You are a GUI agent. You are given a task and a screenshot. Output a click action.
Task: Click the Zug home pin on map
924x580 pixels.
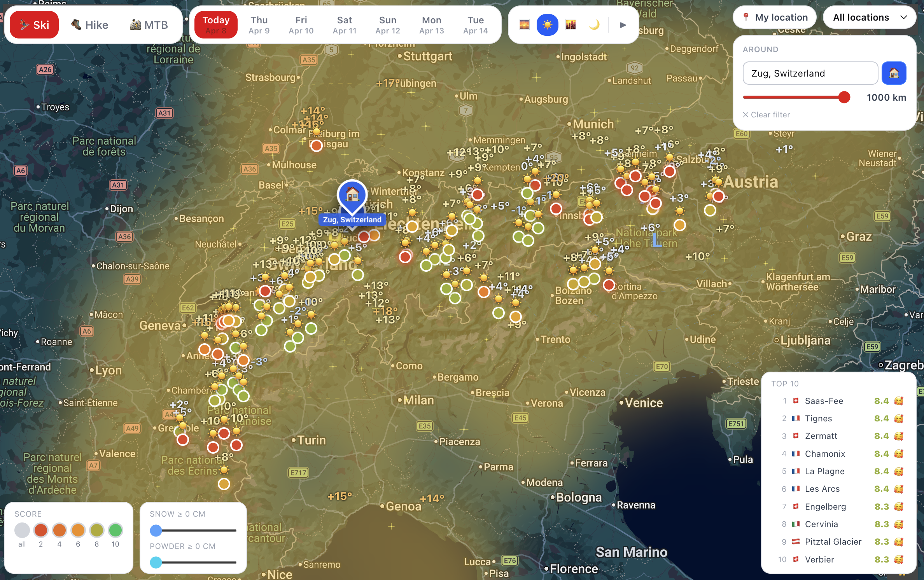tap(352, 194)
